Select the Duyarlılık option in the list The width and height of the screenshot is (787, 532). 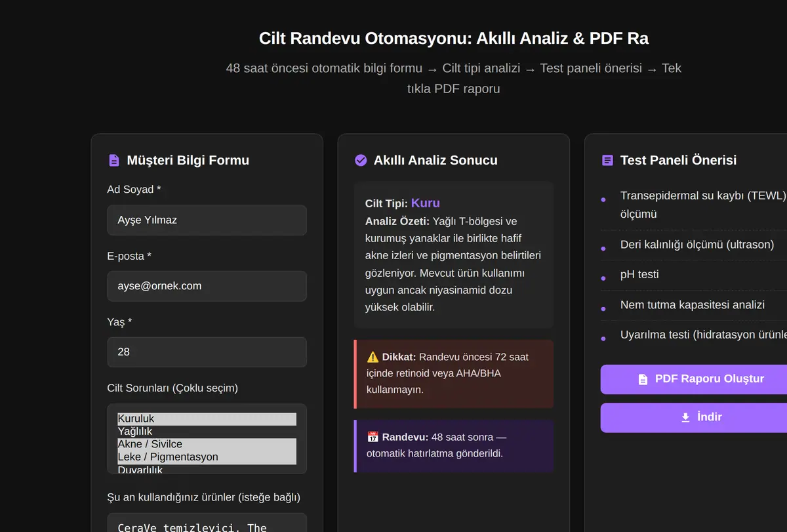[207, 469]
